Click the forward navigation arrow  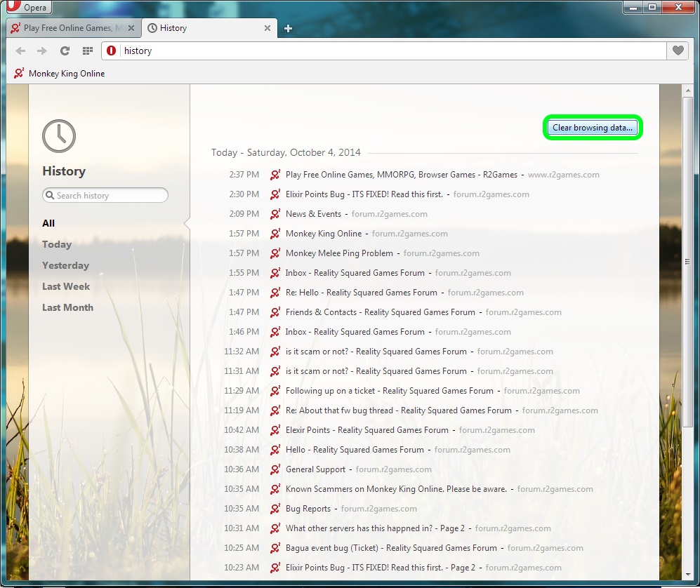coord(42,51)
